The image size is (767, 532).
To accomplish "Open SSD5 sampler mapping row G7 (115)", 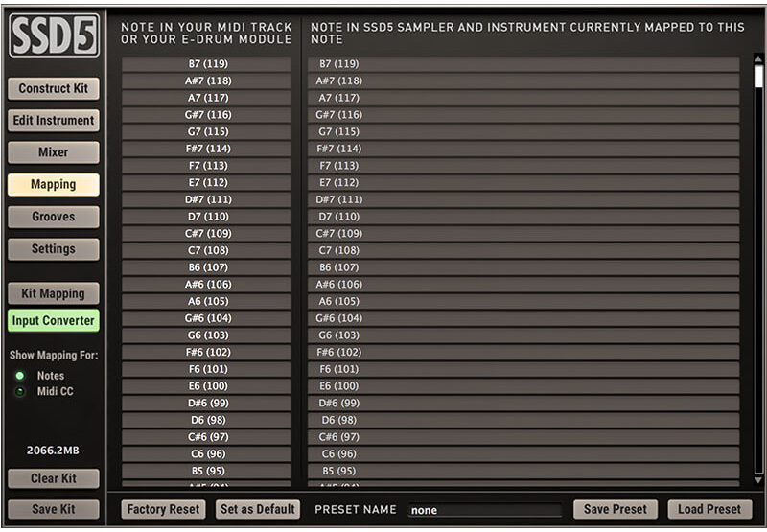I will coord(523,131).
